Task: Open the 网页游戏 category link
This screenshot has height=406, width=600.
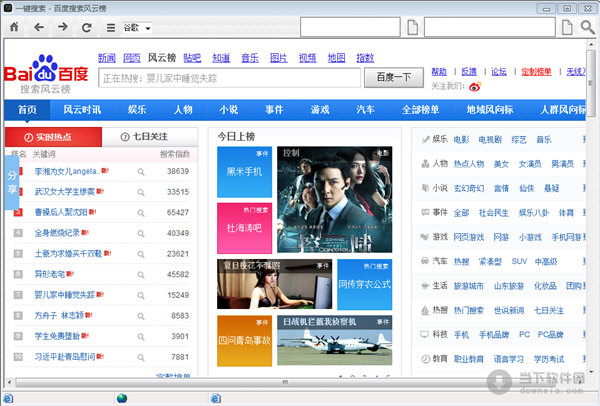Action: click(469, 237)
